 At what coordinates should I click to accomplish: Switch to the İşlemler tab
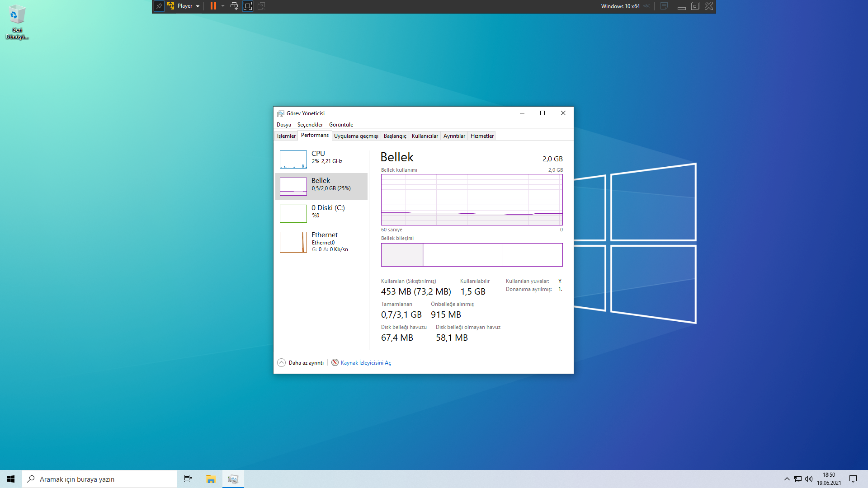pos(286,136)
